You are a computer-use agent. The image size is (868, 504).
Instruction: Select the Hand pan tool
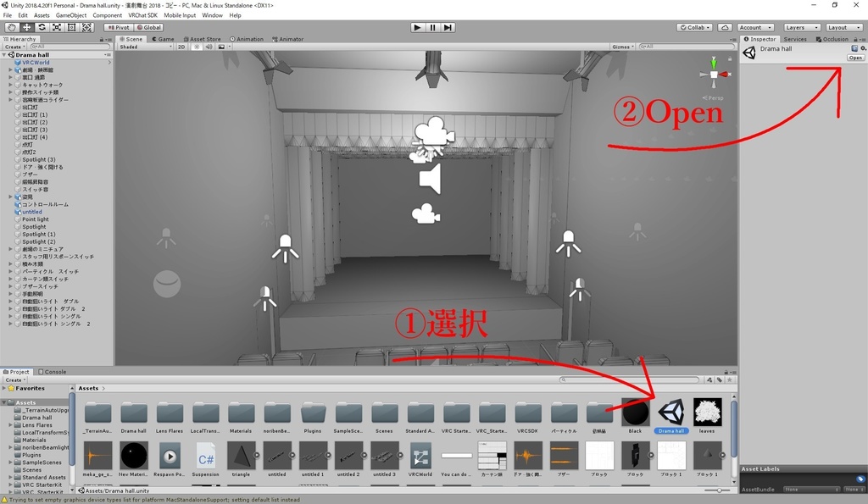click(11, 27)
